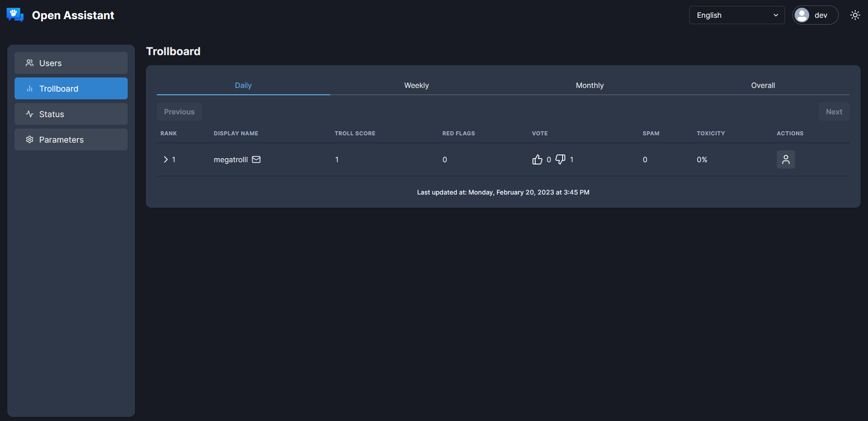This screenshot has height=421, width=868.
Task: Click the SPAM column header
Action: point(651,133)
